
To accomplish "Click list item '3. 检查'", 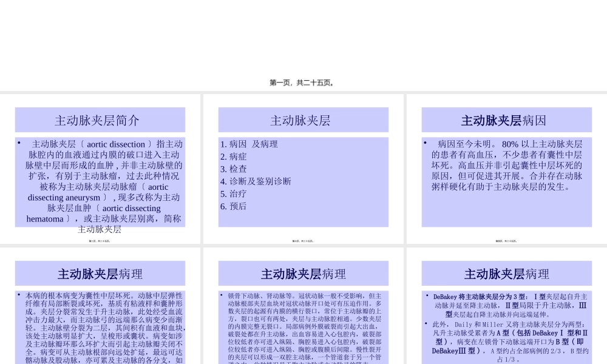I will 234,169.
